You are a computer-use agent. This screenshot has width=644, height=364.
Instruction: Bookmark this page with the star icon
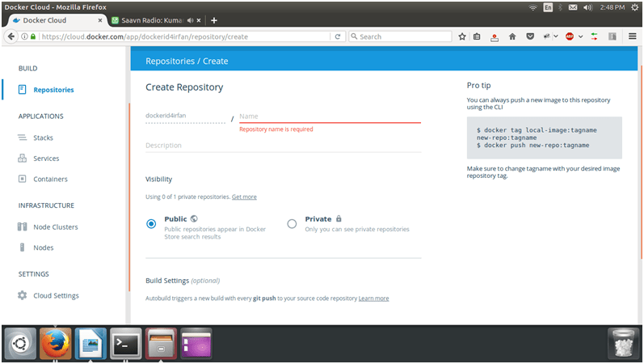pyautogui.click(x=462, y=36)
